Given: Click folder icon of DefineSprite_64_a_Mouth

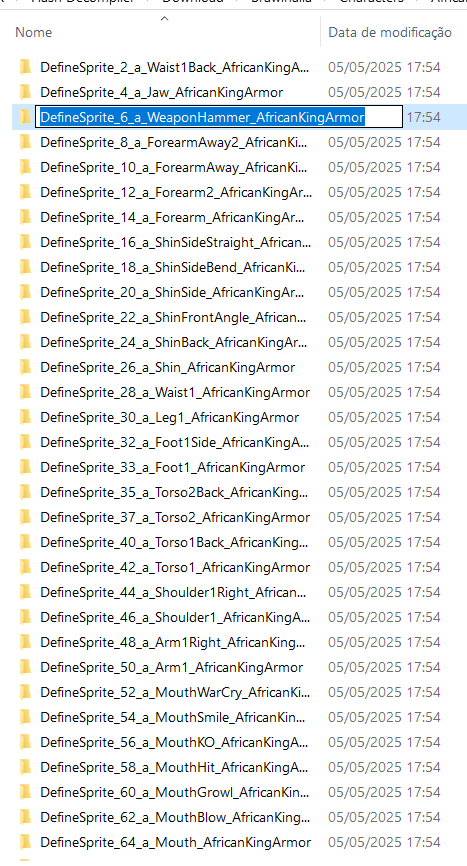Looking at the screenshot, I should pos(25,842).
